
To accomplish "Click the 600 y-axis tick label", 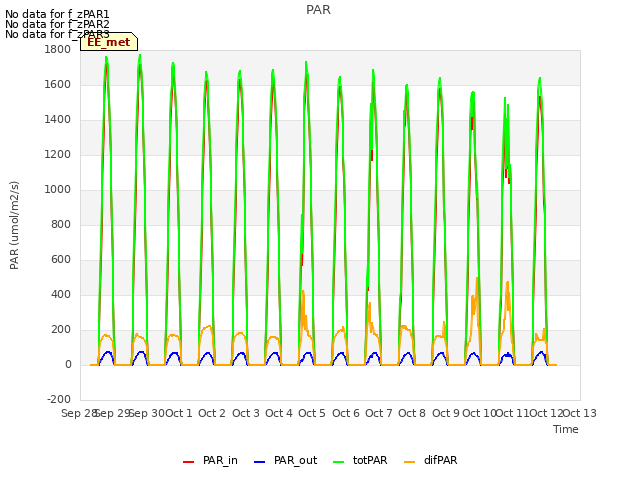I will tap(61, 260).
